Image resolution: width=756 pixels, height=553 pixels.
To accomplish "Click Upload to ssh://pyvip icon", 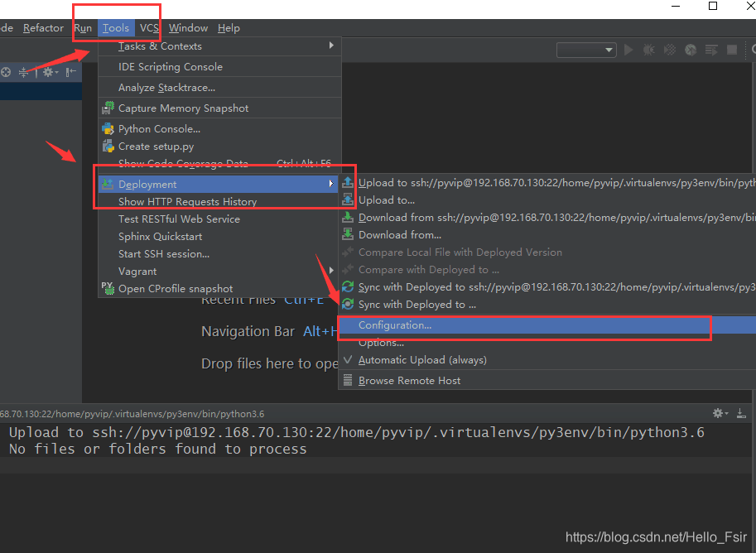I will point(348,182).
